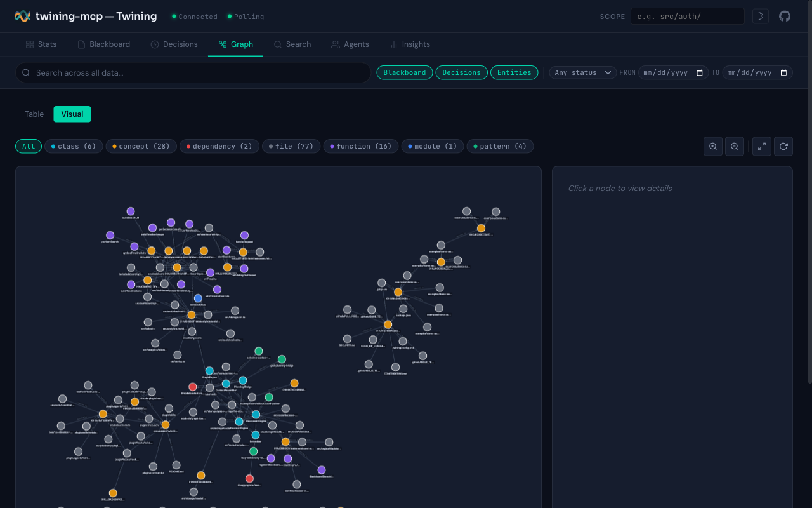This screenshot has height=508, width=812.
Task: Switch to the Decisions tab
Action: 174,44
